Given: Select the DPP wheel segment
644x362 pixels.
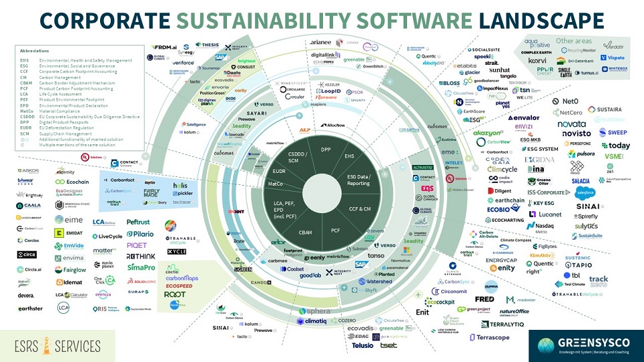Looking at the screenshot, I should (326, 149).
